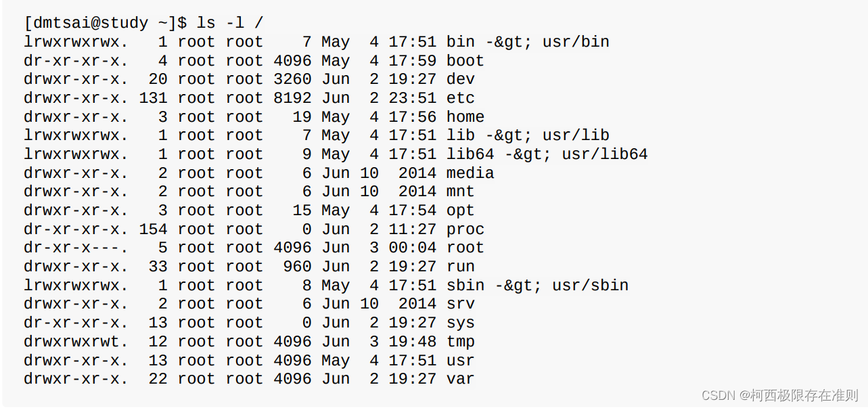Click the home directory name
The width and height of the screenshot is (868, 408).
(x=465, y=117)
